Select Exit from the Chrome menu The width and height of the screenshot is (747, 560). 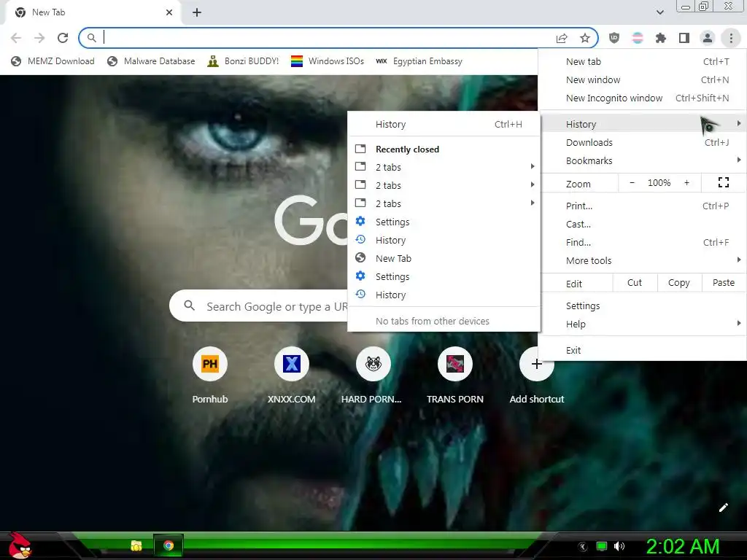(x=642, y=350)
